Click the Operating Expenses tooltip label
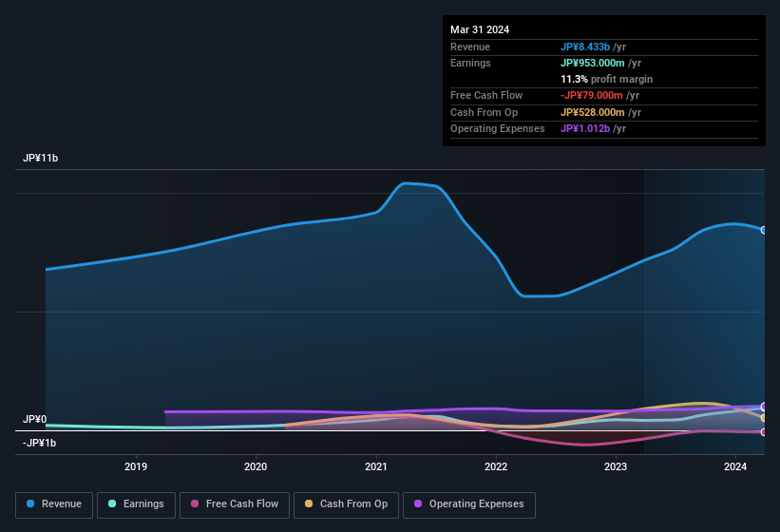The width and height of the screenshot is (780, 532). tap(498, 128)
